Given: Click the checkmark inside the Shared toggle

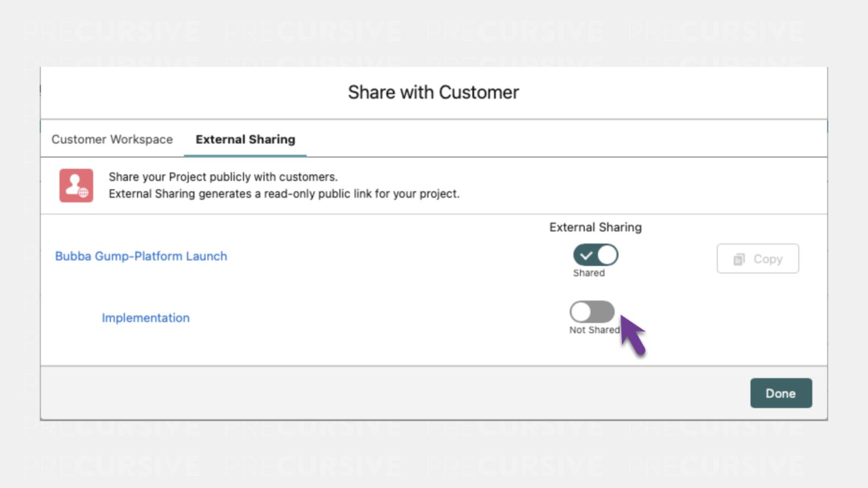Looking at the screenshot, I should point(586,255).
